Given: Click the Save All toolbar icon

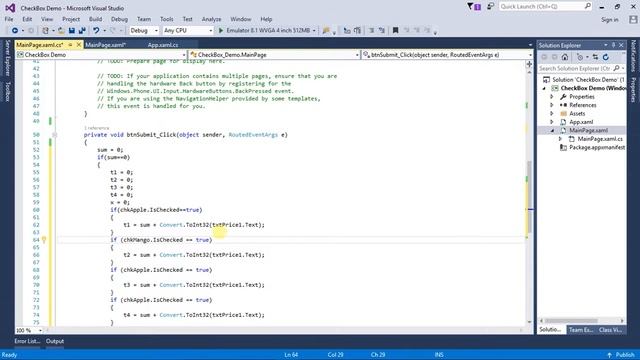Looking at the screenshot, I should tap(82, 31).
